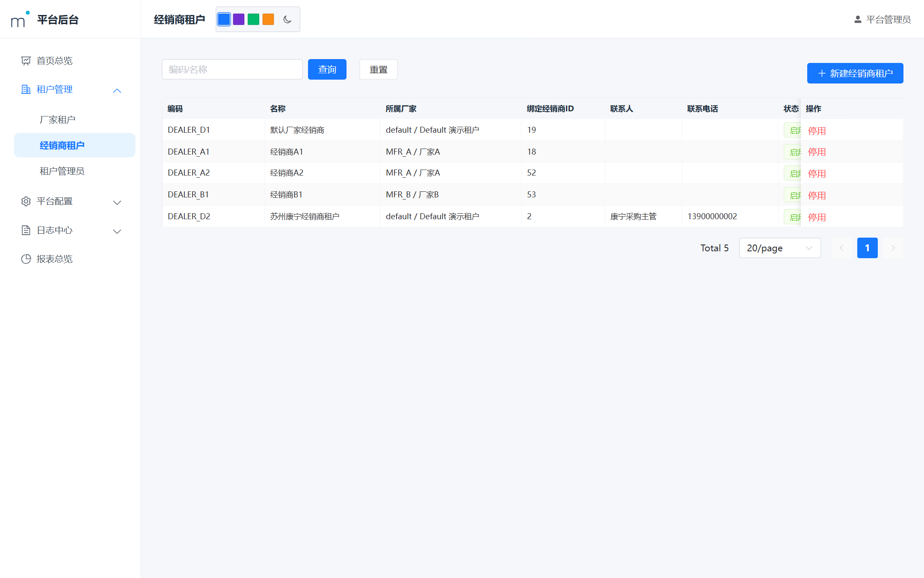Select the blue theme color swatch
The image size is (924, 578).
coord(224,19)
